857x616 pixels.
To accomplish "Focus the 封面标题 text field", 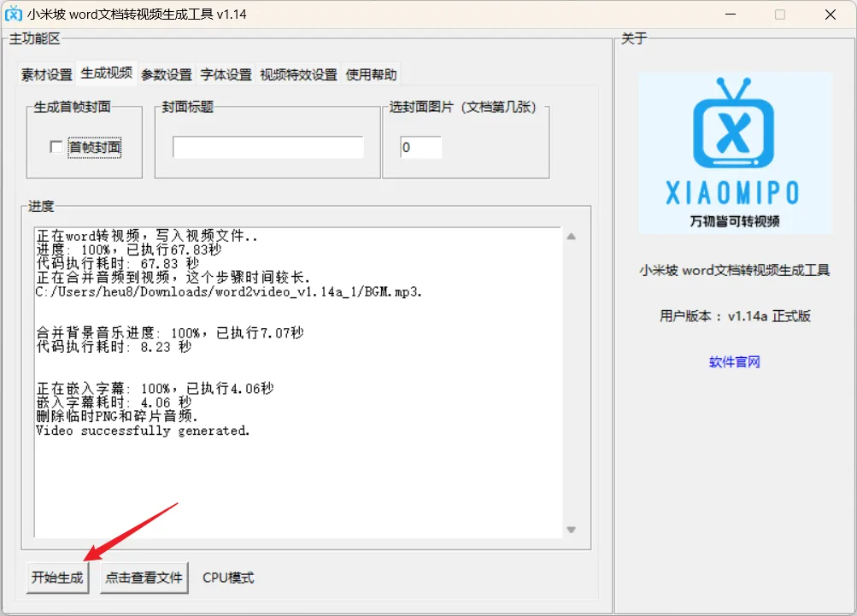I will [267, 148].
